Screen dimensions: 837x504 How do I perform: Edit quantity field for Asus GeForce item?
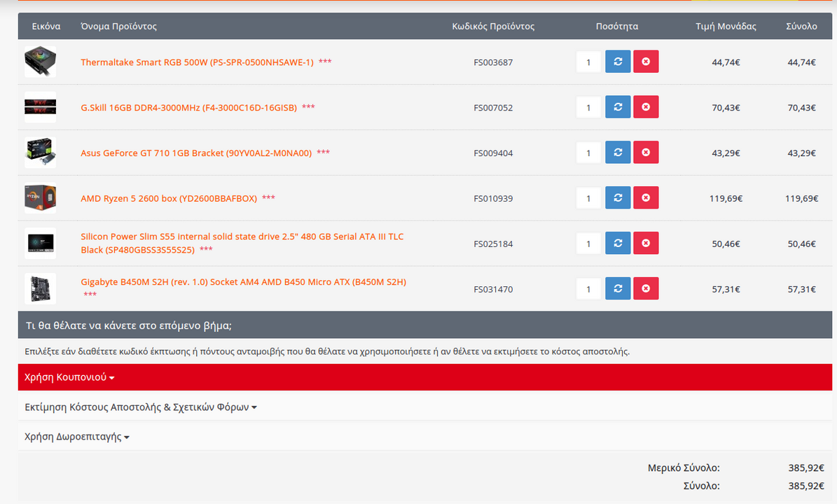[589, 153]
